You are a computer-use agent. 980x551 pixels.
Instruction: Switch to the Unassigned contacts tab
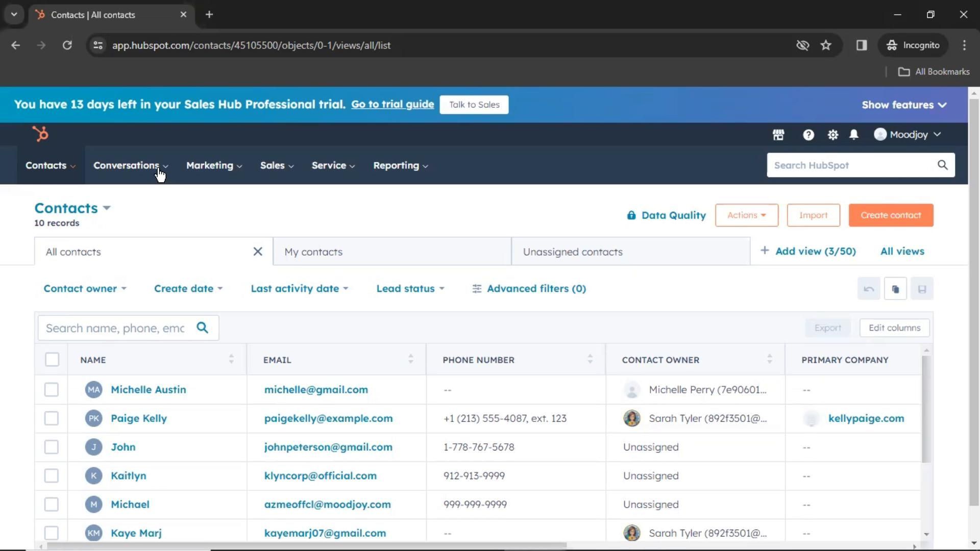pyautogui.click(x=573, y=252)
